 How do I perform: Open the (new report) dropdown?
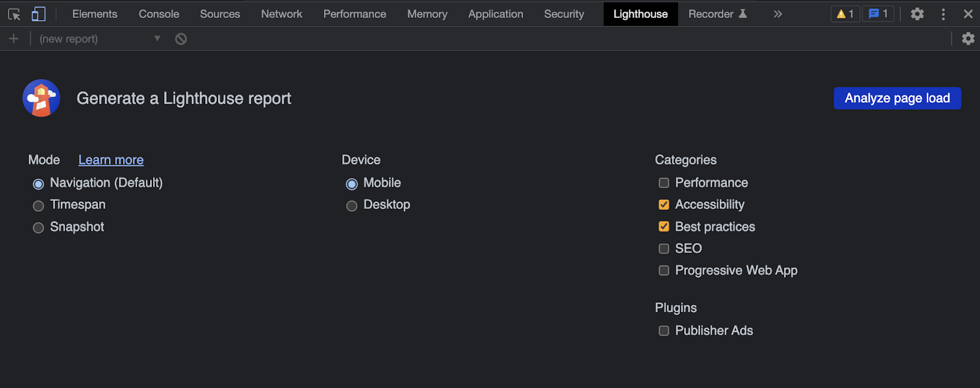pyautogui.click(x=100, y=39)
